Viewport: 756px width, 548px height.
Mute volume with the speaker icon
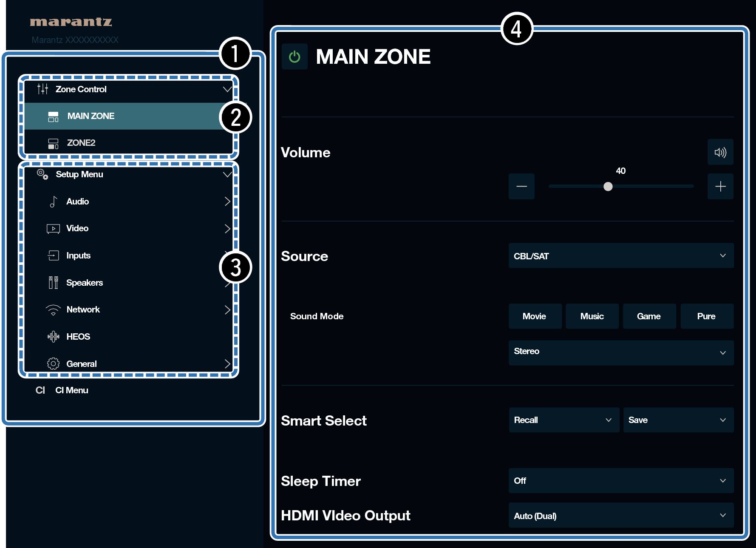point(720,152)
